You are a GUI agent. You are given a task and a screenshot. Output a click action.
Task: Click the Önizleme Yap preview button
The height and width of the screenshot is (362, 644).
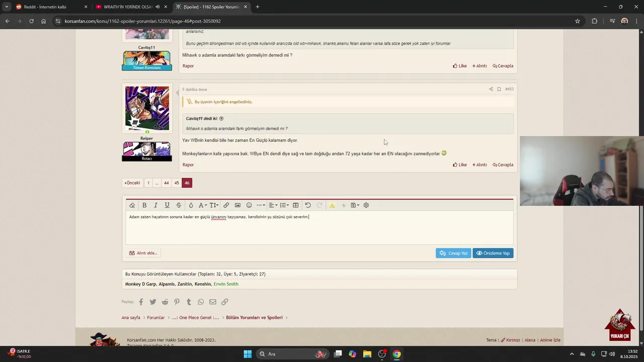point(493,253)
